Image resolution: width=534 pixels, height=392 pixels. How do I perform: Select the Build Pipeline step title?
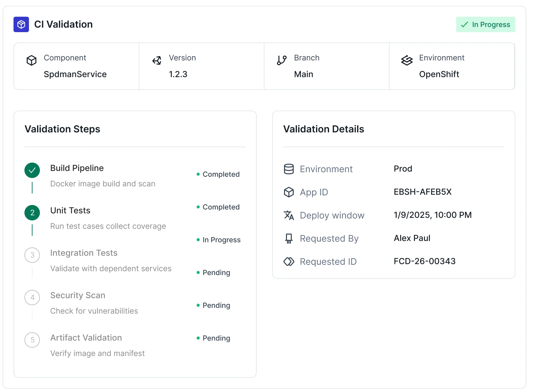[77, 168]
